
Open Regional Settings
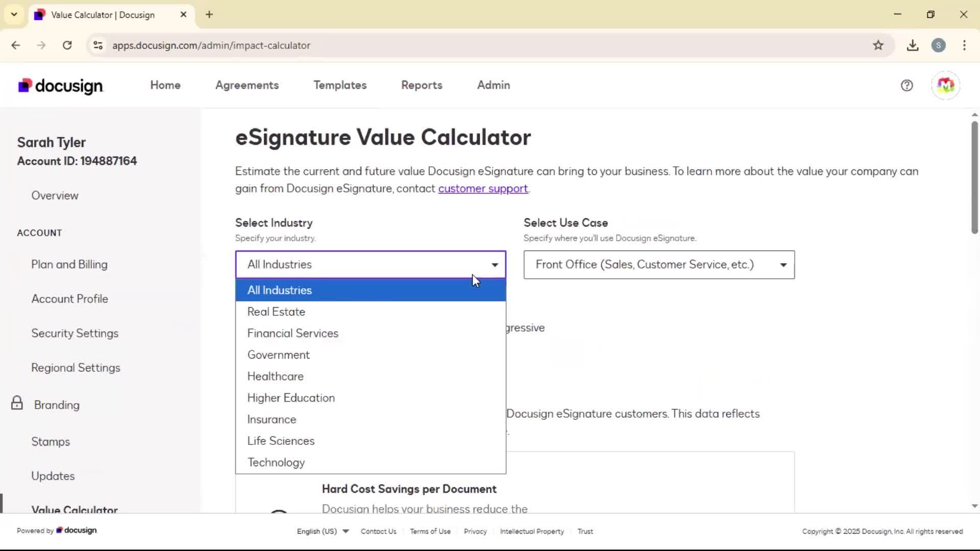76,368
